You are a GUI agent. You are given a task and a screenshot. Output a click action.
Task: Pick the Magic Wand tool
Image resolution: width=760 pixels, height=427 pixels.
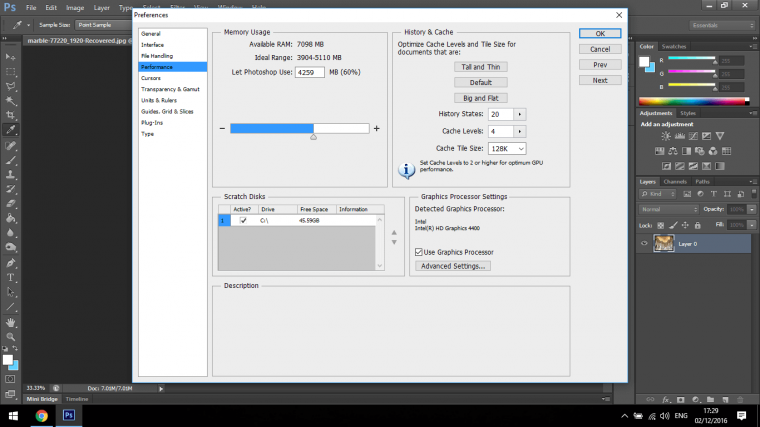(x=10, y=101)
